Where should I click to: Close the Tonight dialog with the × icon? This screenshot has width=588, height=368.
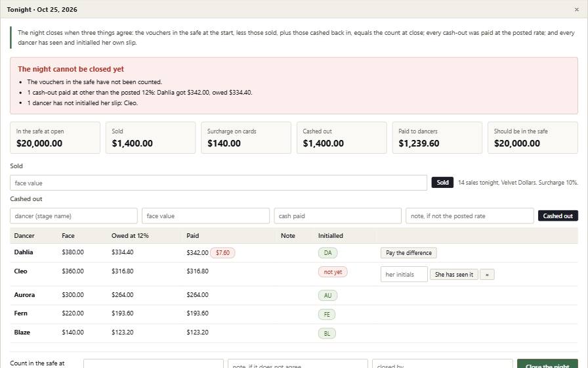[x=576, y=9]
